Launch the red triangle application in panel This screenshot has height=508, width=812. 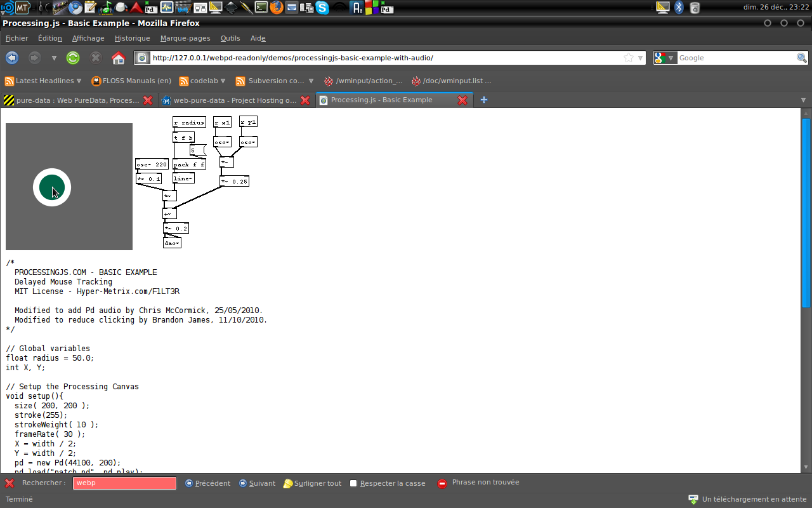(x=136, y=8)
